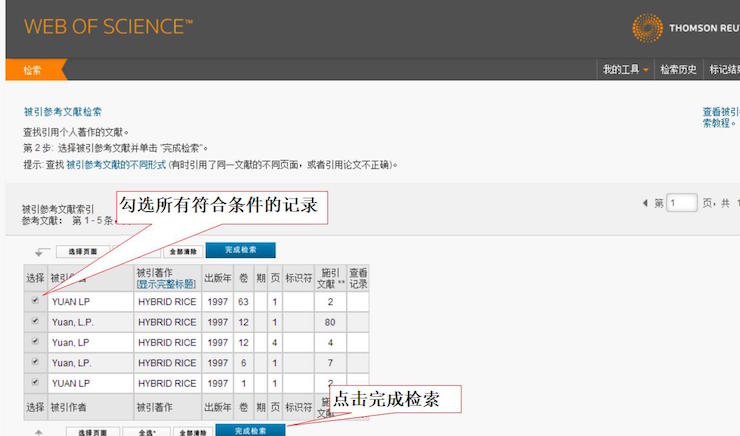The image size is (740, 436).
Task: Click the top 全部清除 button
Action: tap(183, 252)
